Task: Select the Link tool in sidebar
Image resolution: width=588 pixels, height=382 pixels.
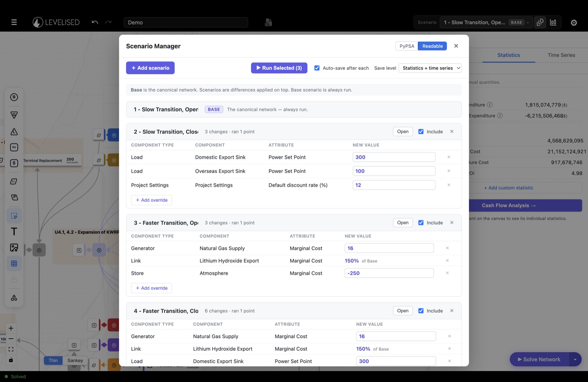Action: [14, 181]
